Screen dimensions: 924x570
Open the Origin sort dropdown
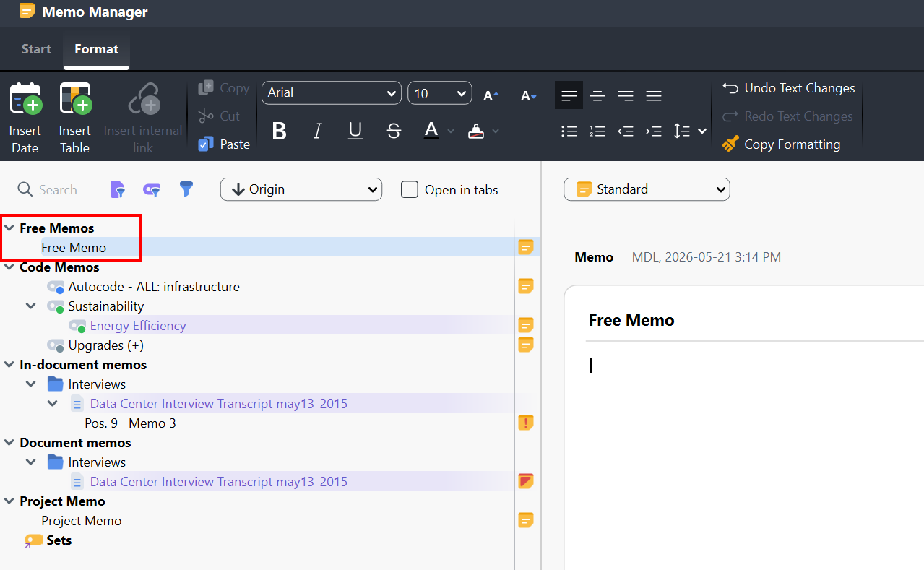click(x=301, y=189)
